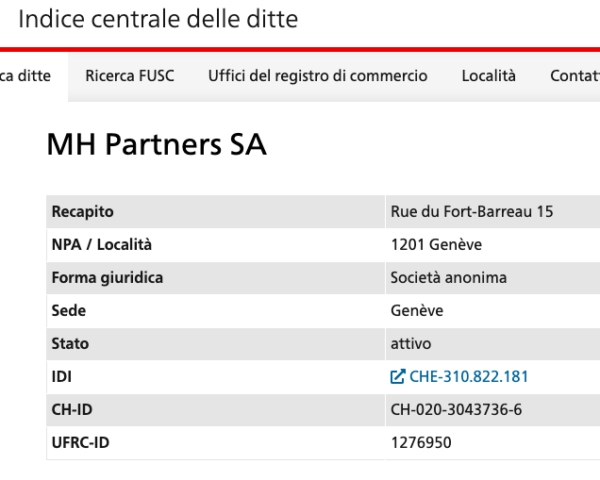Return to the Ricerca ditte tab
The height and width of the screenshot is (480, 600).
tap(25, 76)
